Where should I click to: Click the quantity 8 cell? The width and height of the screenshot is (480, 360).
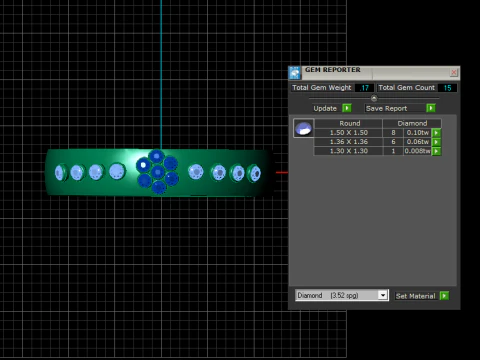coord(393,133)
